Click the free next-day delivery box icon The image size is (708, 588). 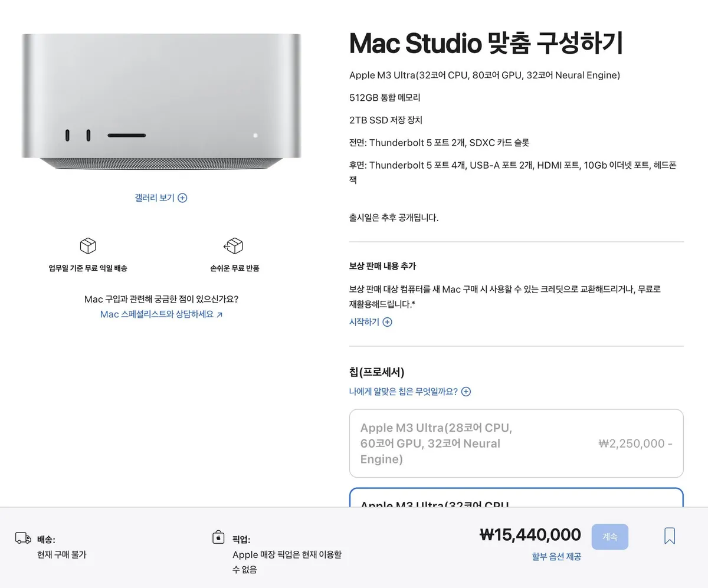[x=88, y=246]
